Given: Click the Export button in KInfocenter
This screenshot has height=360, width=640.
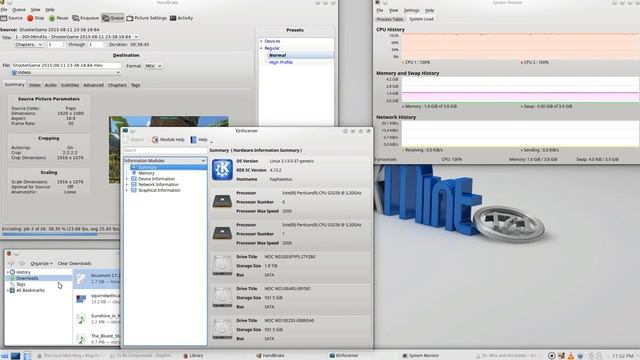Looking at the screenshot, I should click(x=134, y=140).
